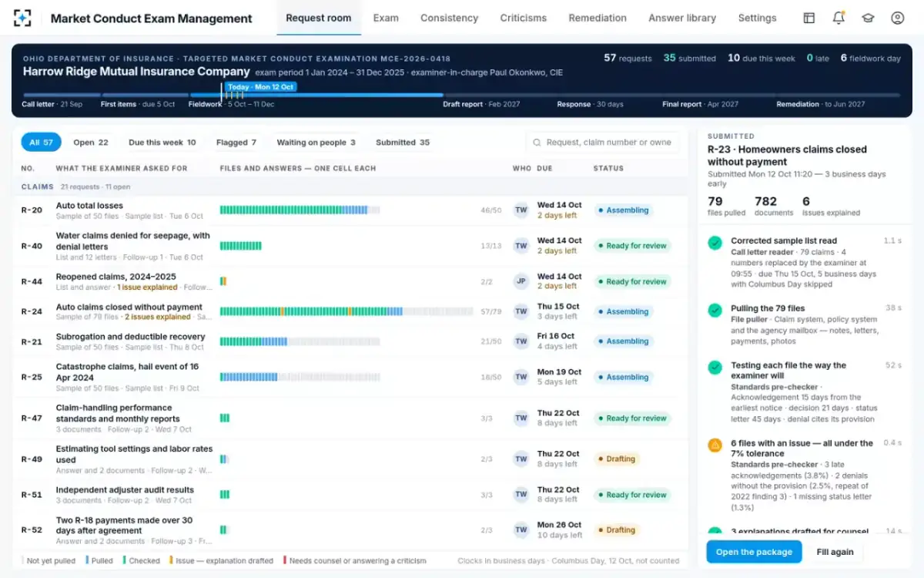This screenshot has height=578, width=924.
Task: Click the TW avatar in Subrogation and deductible recovery row
Action: (521, 341)
